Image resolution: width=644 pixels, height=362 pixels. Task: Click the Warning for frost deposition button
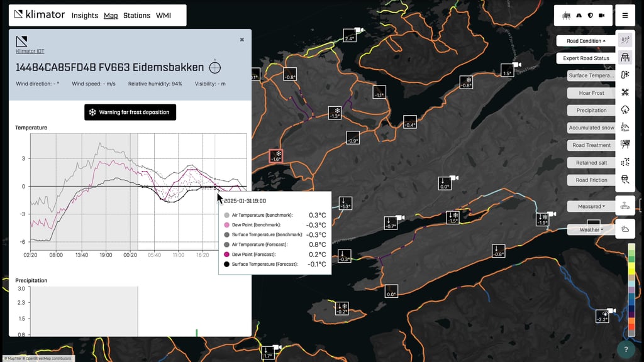click(x=130, y=112)
